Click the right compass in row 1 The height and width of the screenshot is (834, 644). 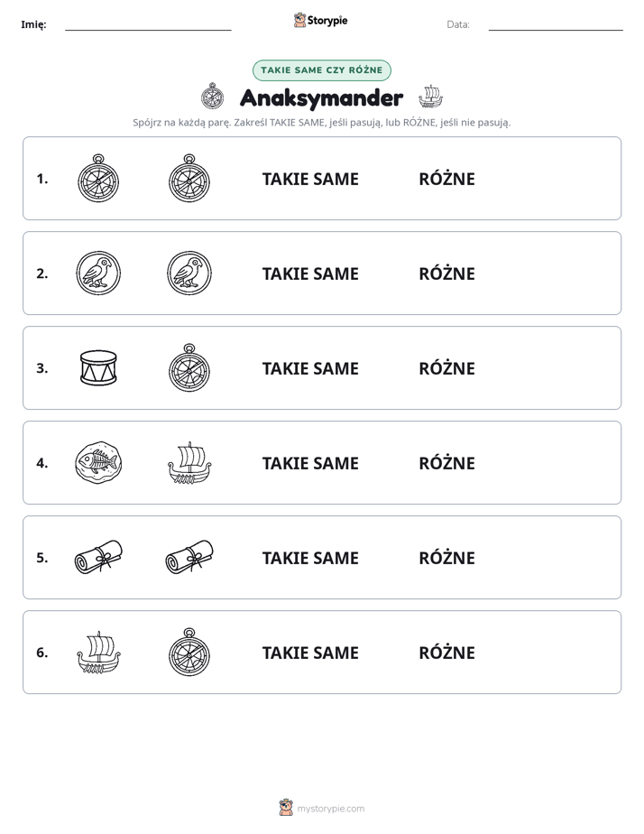(x=189, y=178)
